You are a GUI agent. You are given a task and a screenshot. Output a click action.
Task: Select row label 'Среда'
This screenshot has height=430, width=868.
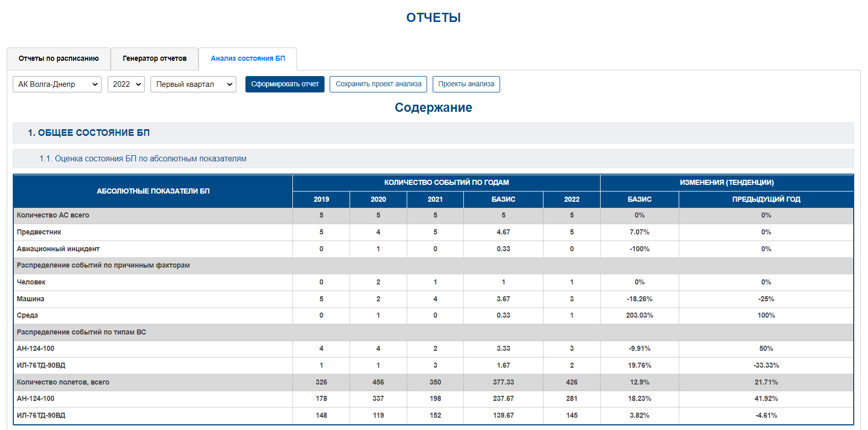coord(28,315)
